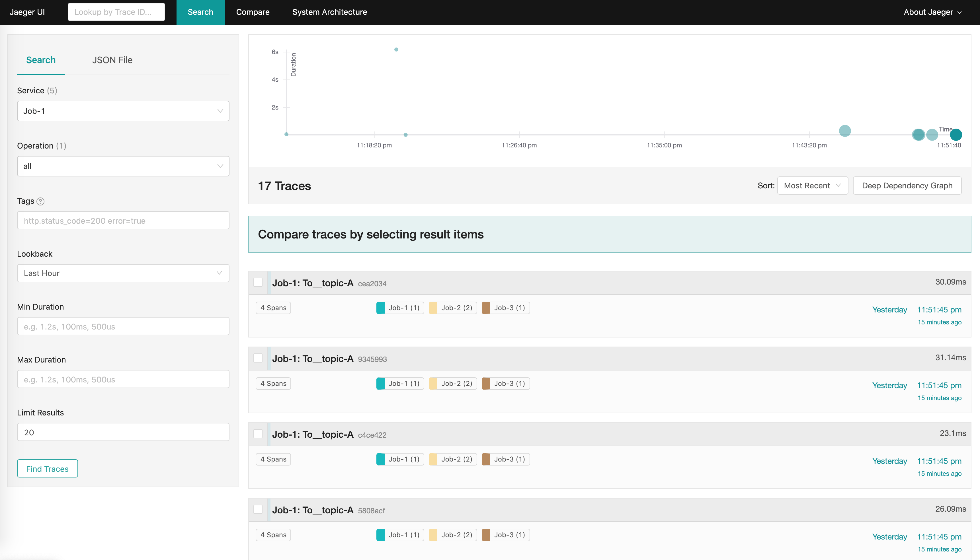Click the large scatter dot near 11:43:20 pm
This screenshot has width=980, height=560.
point(844,131)
